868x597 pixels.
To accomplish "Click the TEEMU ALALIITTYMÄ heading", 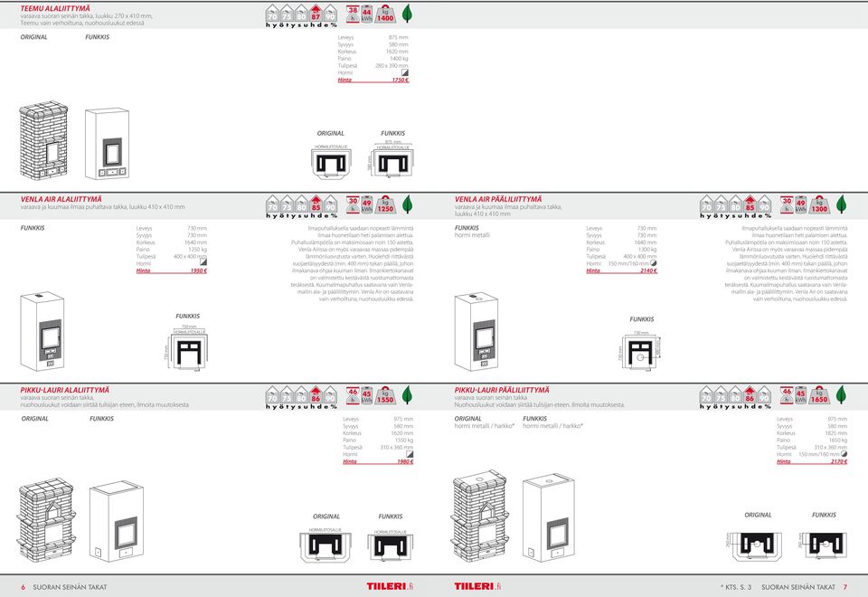I will click(55, 8).
